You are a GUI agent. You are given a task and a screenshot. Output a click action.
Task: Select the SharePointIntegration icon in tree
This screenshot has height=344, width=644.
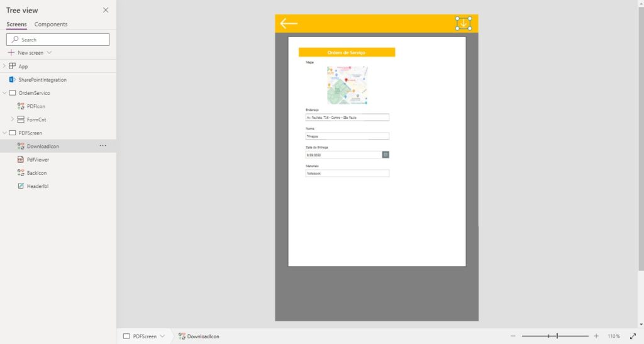tap(12, 80)
